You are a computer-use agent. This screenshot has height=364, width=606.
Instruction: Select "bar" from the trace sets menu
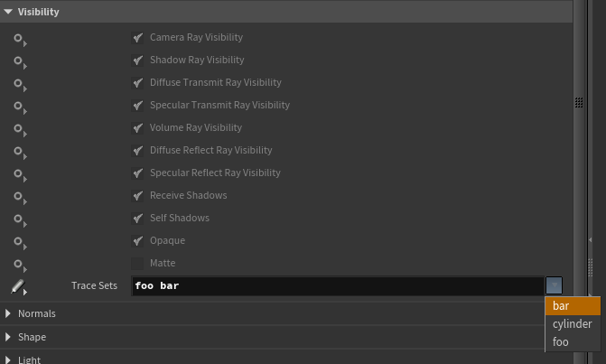572,306
